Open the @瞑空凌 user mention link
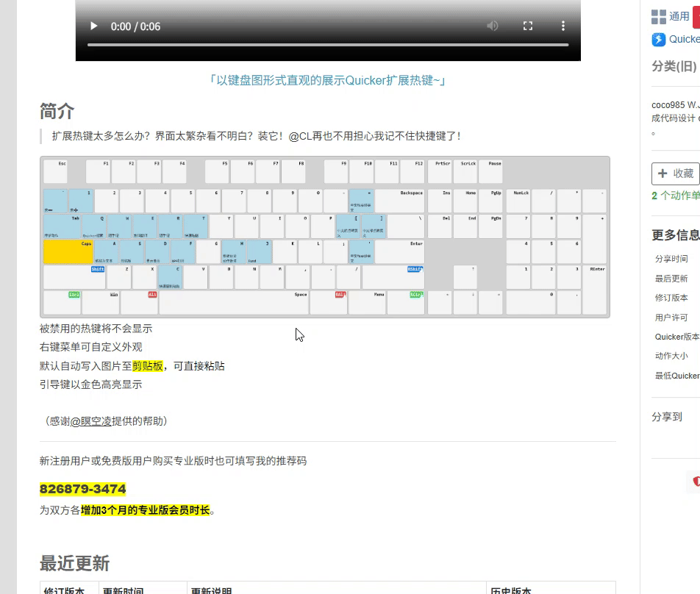This screenshot has height=594, width=700. pyautogui.click(x=91, y=421)
